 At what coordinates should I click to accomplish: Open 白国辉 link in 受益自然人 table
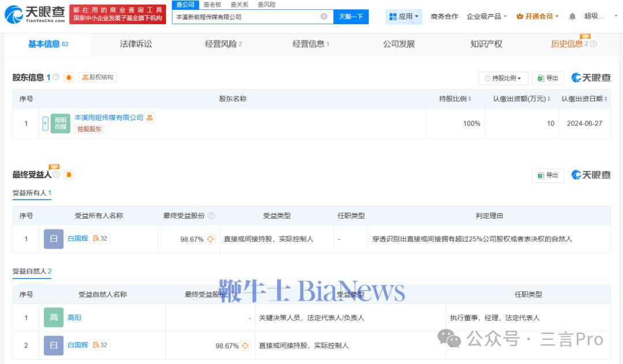[x=77, y=345]
